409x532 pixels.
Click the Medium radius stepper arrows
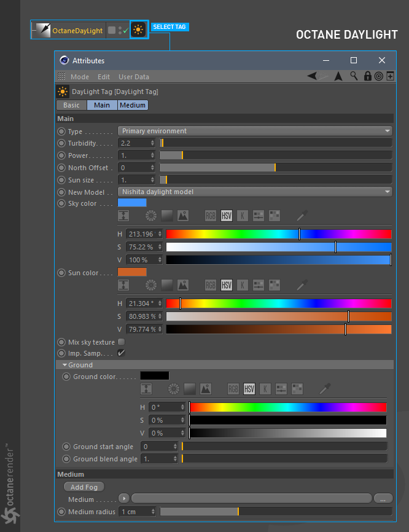pyautogui.click(x=153, y=512)
